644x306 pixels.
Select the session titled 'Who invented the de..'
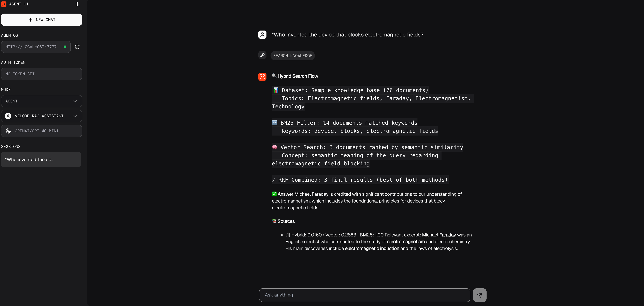pyautogui.click(x=41, y=159)
